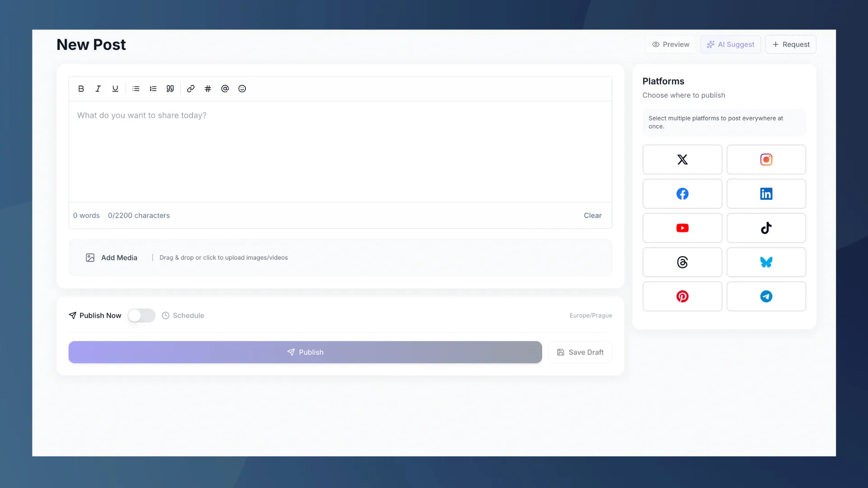The image size is (868, 488).
Task: Select the Facebook platform
Action: [682, 194]
